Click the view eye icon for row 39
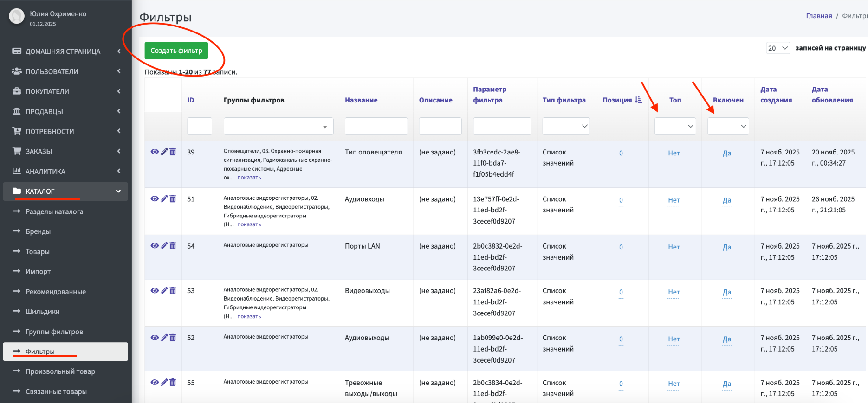The width and height of the screenshot is (868, 403). (155, 152)
